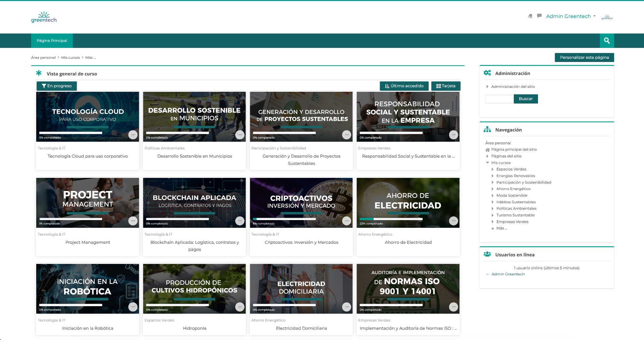Open options menu on Blockchain Aplicada card
The height and width of the screenshot is (340, 644).
coord(240,221)
